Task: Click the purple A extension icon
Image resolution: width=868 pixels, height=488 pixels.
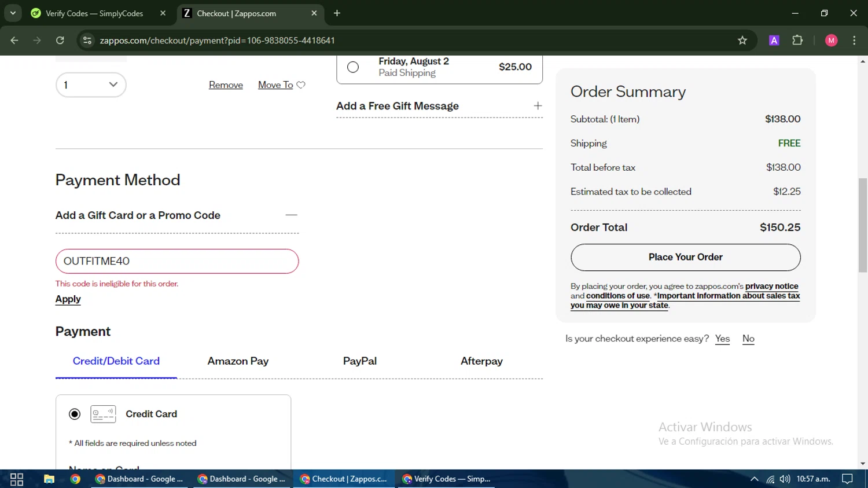Action: pos(774,41)
